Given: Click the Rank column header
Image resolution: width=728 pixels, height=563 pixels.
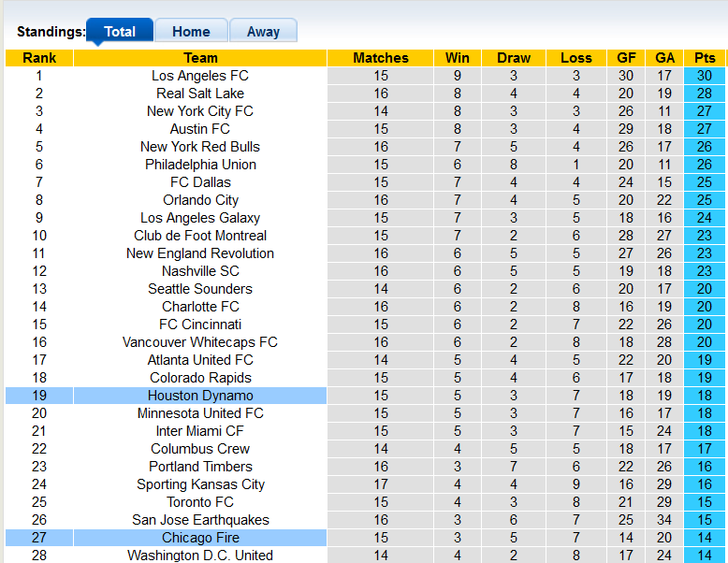Looking at the screenshot, I should pos(39,58).
